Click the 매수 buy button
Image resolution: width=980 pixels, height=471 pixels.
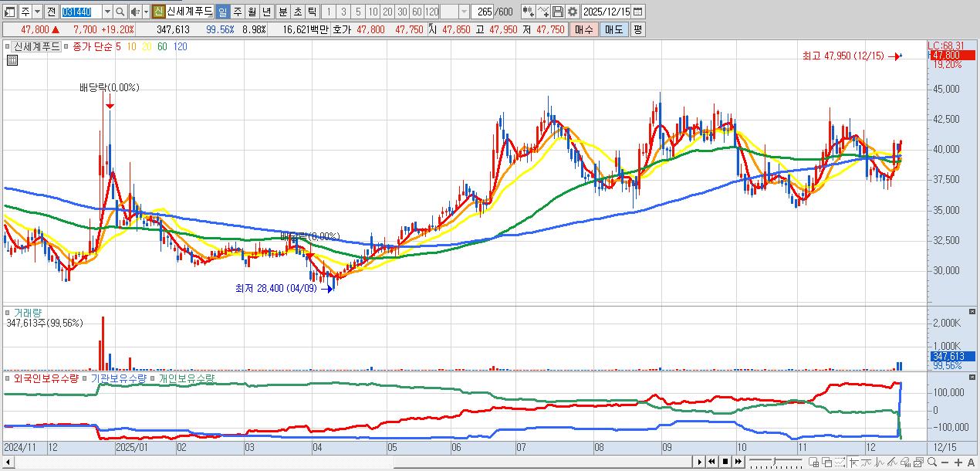click(584, 29)
